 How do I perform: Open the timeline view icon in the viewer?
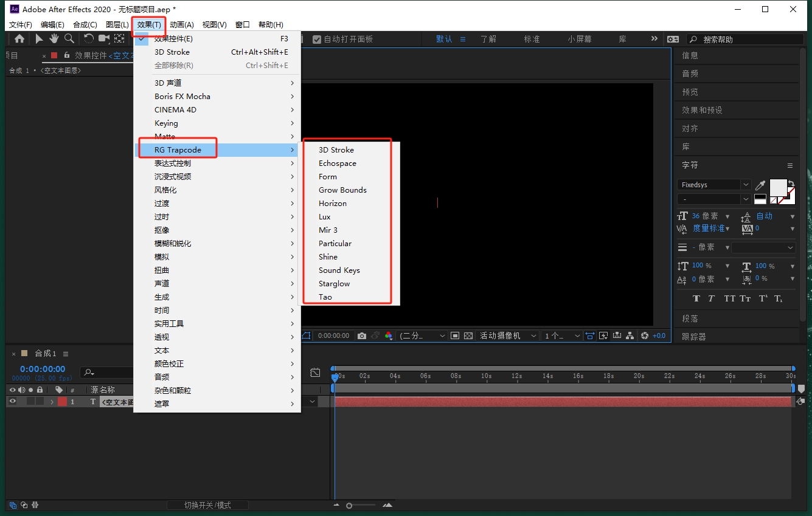tap(617, 335)
